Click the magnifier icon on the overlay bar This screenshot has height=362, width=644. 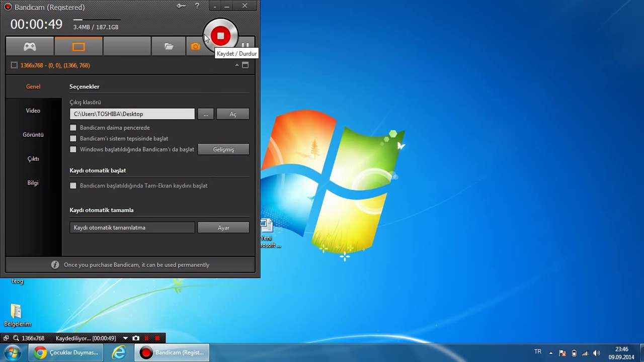click(x=16, y=338)
